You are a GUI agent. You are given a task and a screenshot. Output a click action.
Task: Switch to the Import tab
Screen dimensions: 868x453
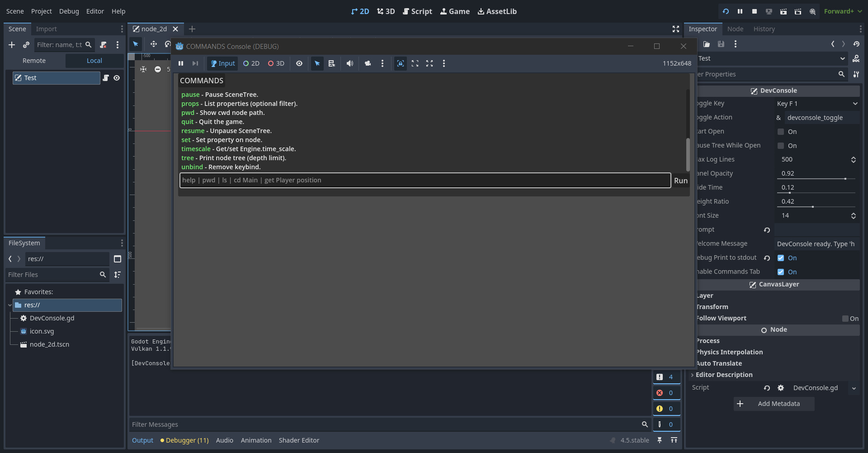tap(47, 29)
